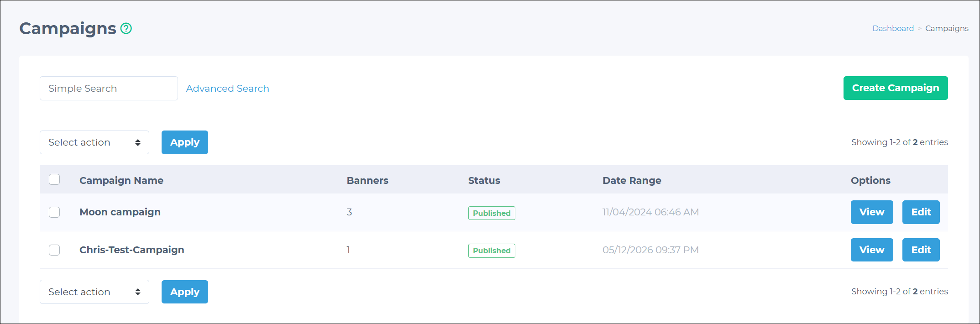This screenshot has height=324, width=980.
Task: Open the bottom Select action dropdown
Action: [x=94, y=292]
